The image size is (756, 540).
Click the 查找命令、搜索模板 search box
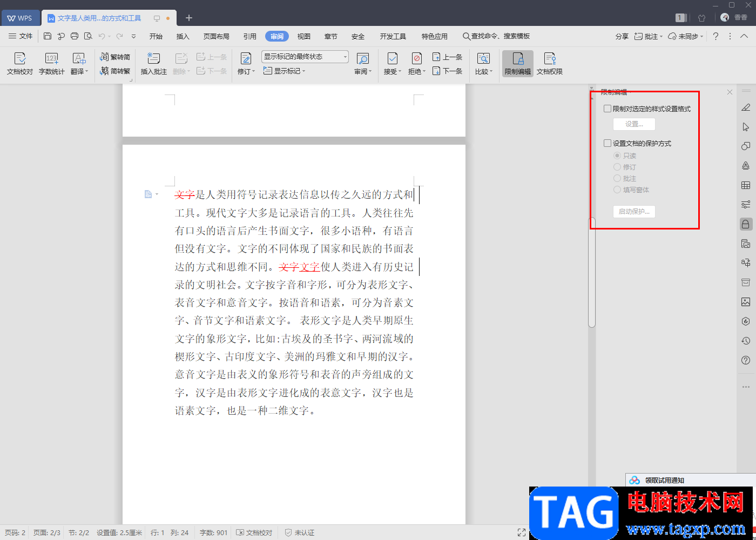coord(497,36)
